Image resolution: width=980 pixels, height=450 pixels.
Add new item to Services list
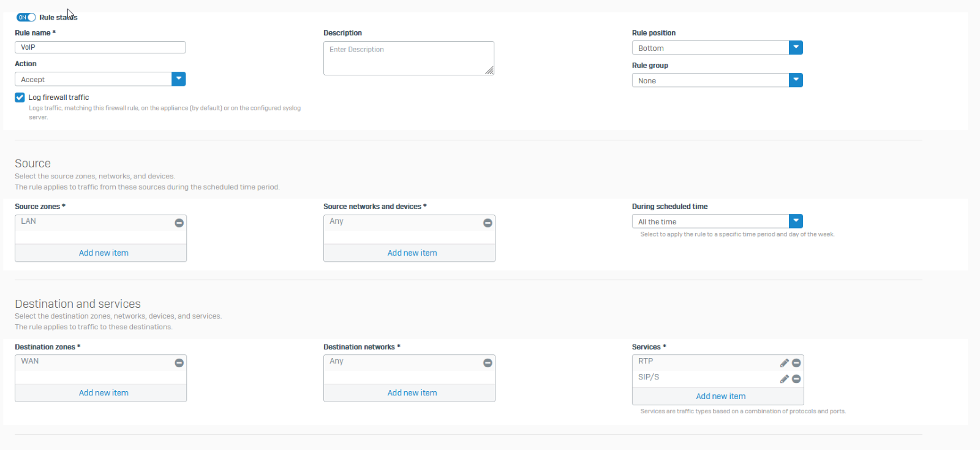[720, 396]
